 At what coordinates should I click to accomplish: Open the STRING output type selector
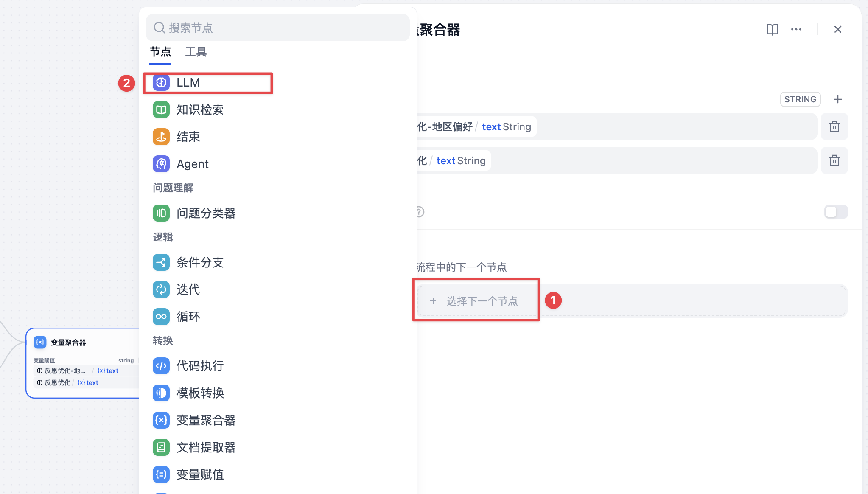pos(800,99)
